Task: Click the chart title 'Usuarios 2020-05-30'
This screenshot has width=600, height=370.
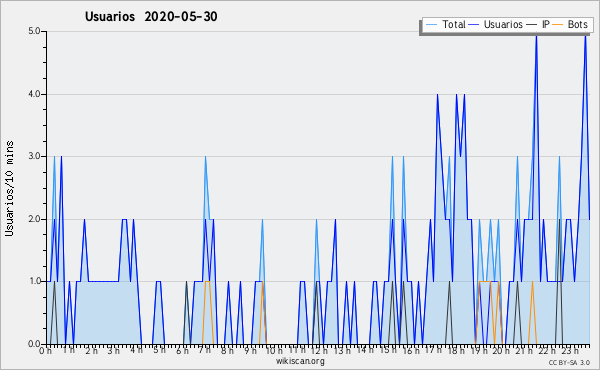Action: [x=151, y=16]
